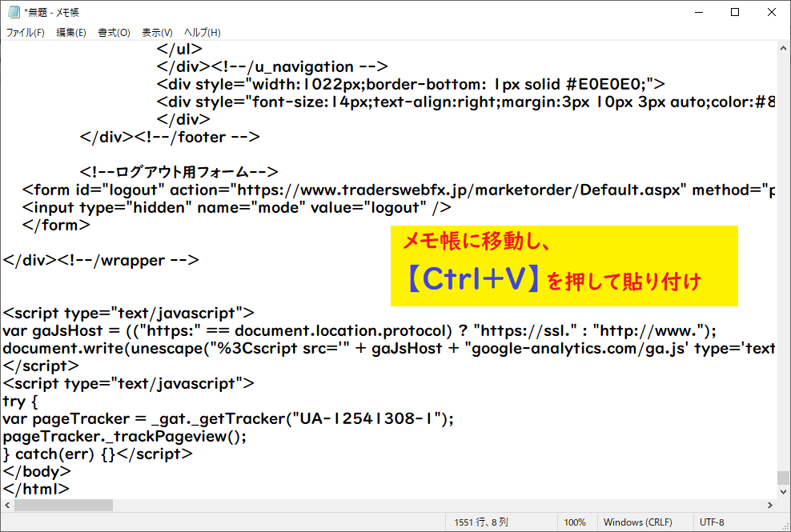Place cursor on the </html> line
Image resolution: width=791 pixels, height=532 pixels.
pyautogui.click(x=36, y=489)
